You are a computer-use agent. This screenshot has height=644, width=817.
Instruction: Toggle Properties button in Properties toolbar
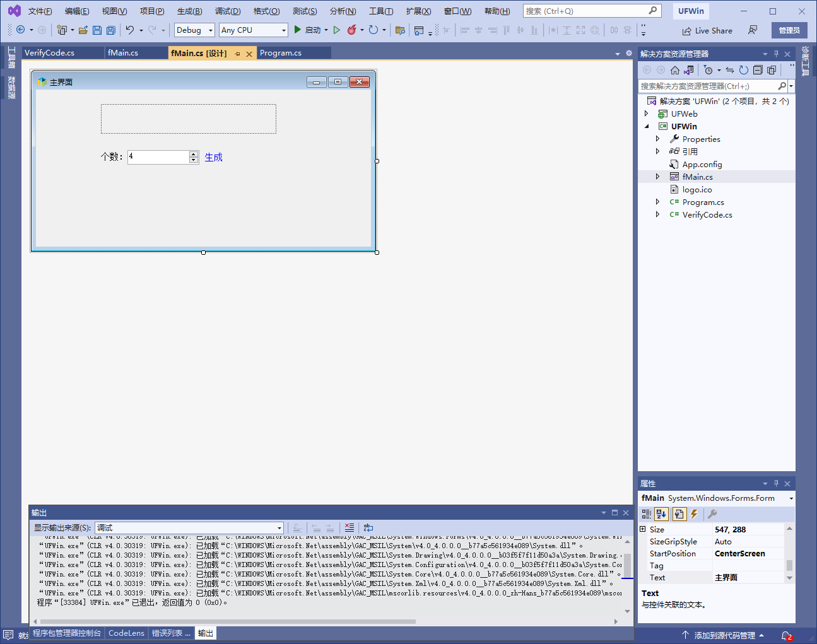click(x=679, y=514)
